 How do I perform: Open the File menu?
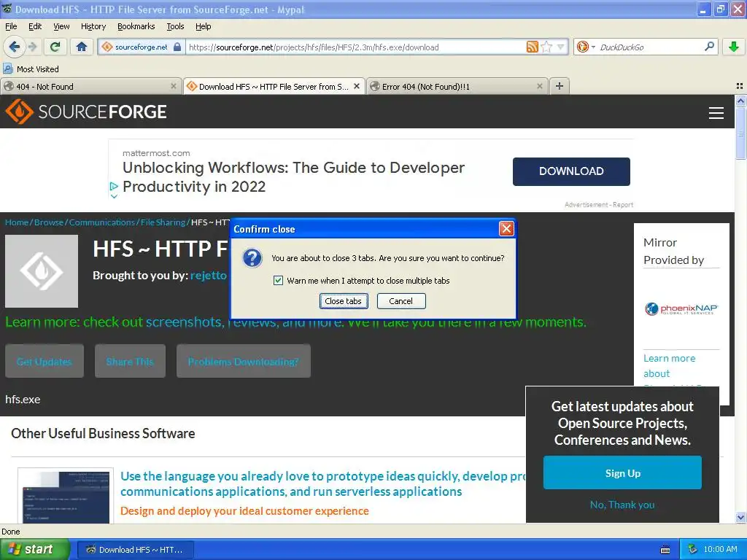pyautogui.click(x=11, y=26)
